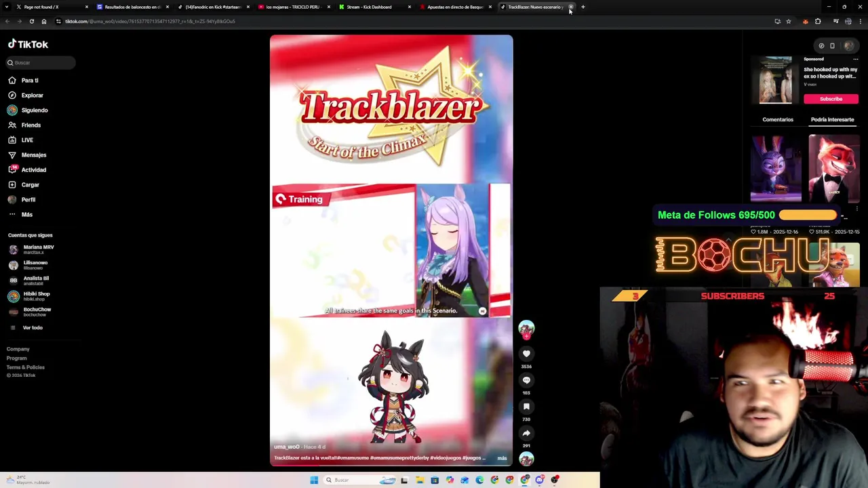Switch to Resultados de baloncesto tab

pos(132,7)
